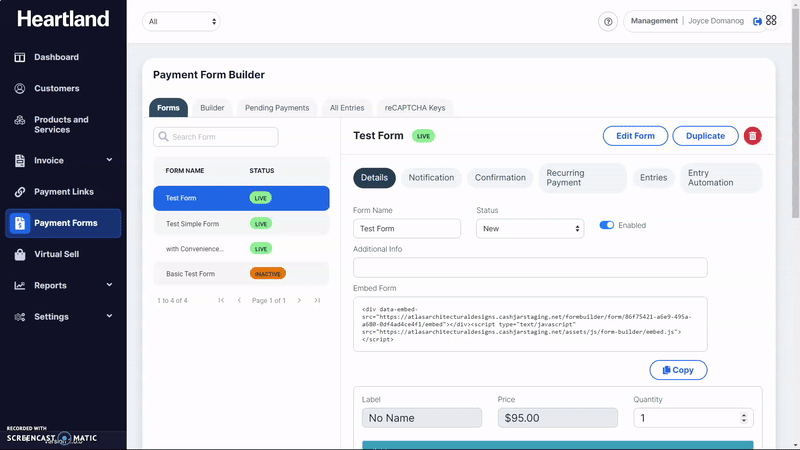Click the logout icon beside Joyce Domanog
The image size is (800, 450).
coord(757,21)
